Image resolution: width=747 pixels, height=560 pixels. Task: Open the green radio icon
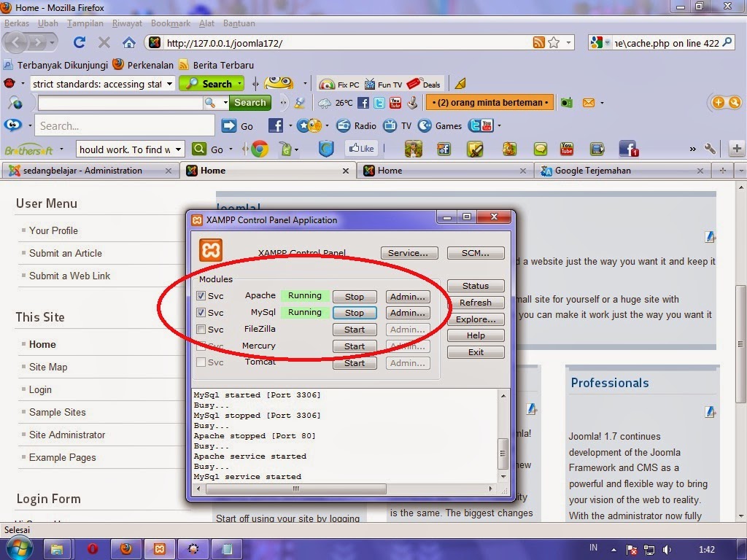pyautogui.click(x=566, y=103)
